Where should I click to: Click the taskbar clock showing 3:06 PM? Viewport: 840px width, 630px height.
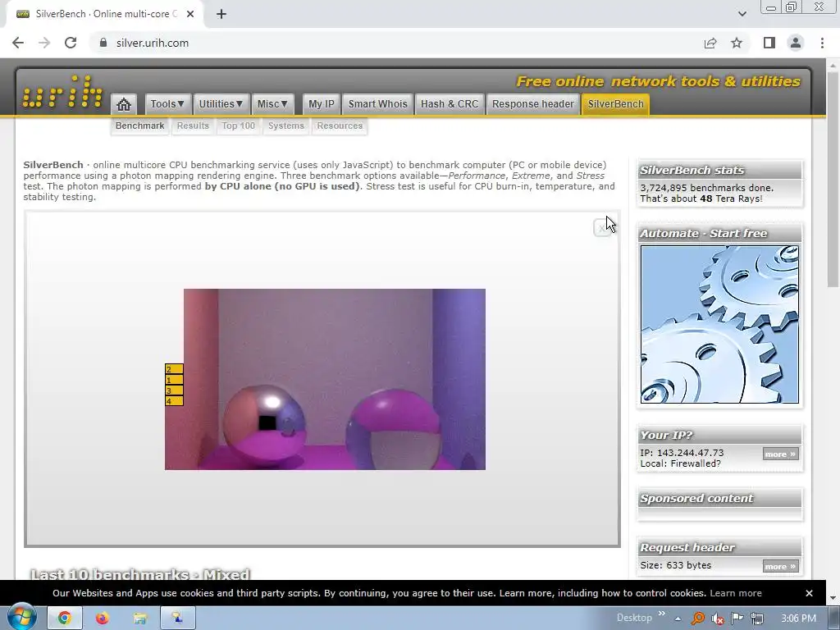pyautogui.click(x=799, y=619)
